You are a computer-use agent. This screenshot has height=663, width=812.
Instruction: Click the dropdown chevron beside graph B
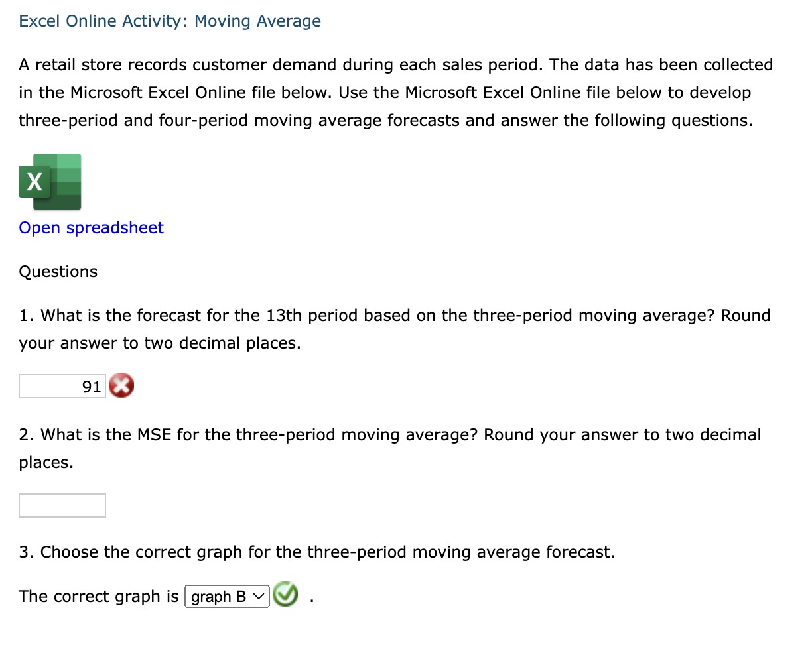tap(259, 595)
